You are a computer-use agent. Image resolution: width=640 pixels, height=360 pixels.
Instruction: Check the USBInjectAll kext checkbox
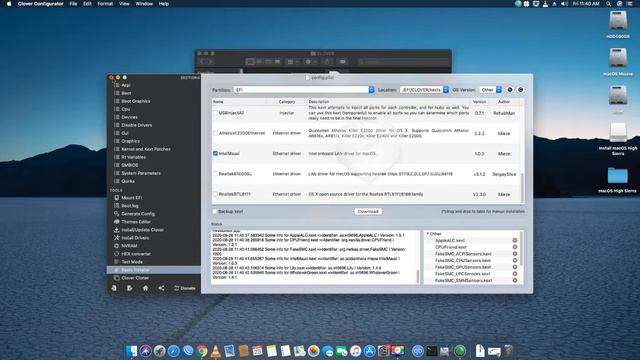click(215, 113)
